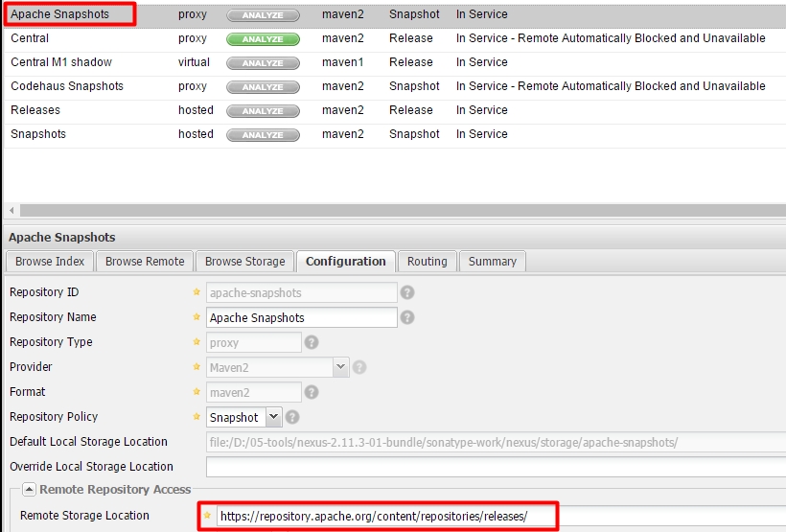This screenshot has height=532, width=786.
Task: Click the Repository Name input field
Action: (x=302, y=317)
